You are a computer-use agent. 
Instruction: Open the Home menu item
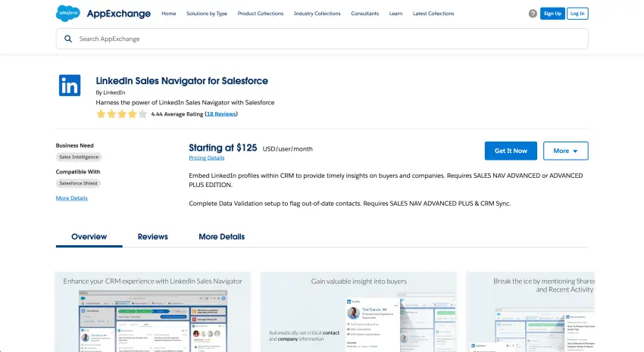pos(169,14)
